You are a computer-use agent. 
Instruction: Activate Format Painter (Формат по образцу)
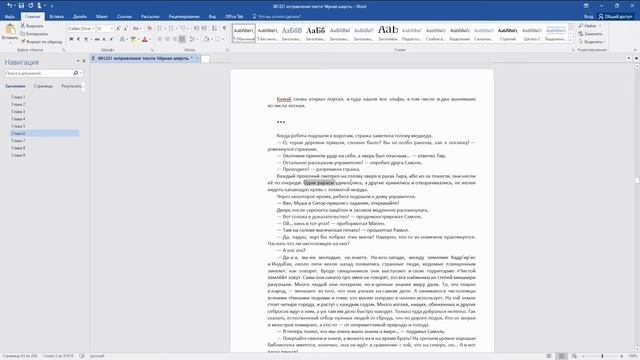[41, 41]
